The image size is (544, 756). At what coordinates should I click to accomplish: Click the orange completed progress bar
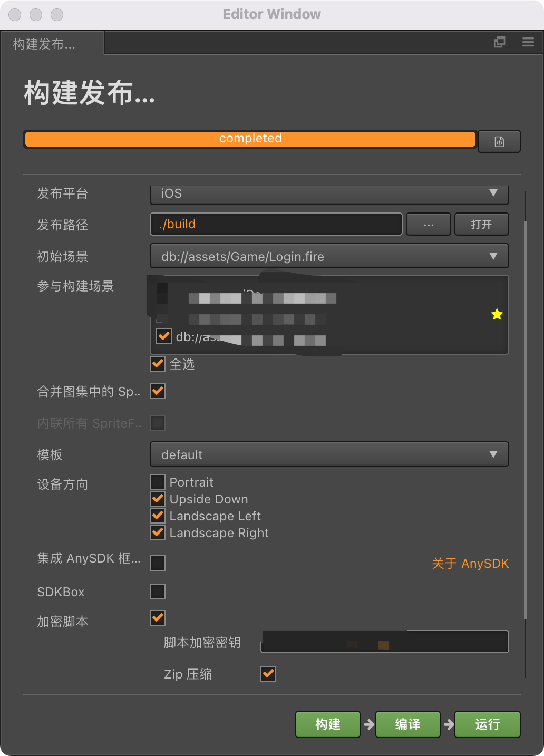[250, 139]
